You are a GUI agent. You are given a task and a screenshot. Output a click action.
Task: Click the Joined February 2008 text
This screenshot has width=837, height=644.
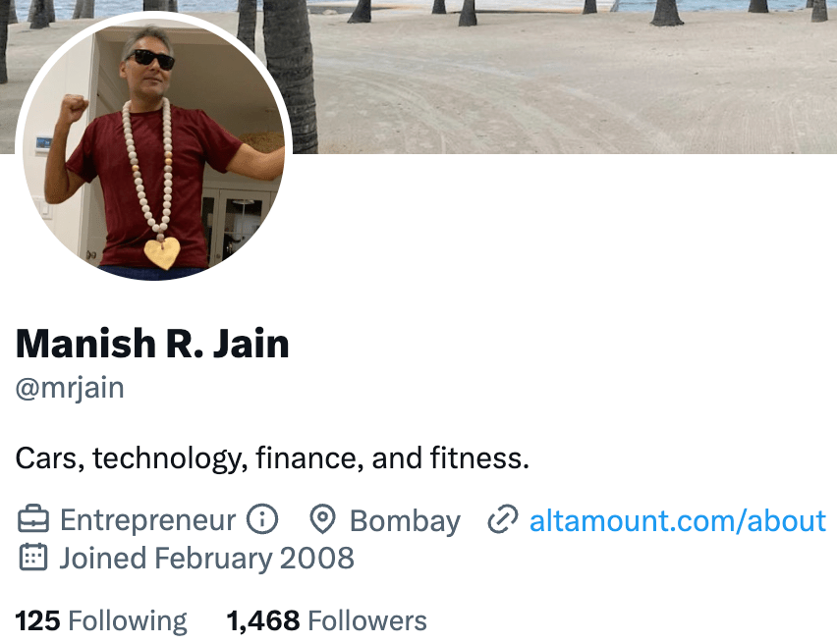[x=206, y=559]
